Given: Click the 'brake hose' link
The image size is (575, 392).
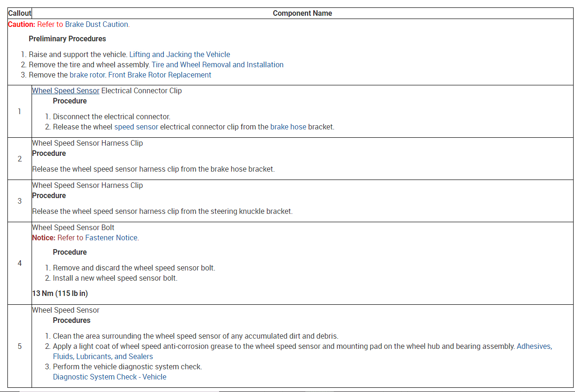Looking at the screenshot, I should [288, 127].
